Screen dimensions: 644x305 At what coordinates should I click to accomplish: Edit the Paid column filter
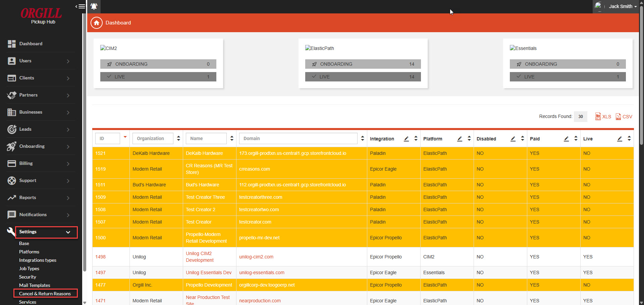566,139
